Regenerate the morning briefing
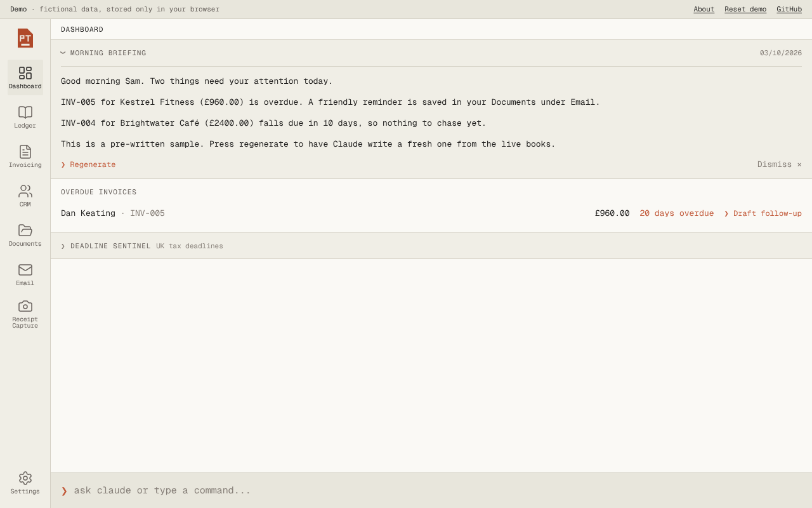This screenshot has width=812, height=508. point(88,164)
